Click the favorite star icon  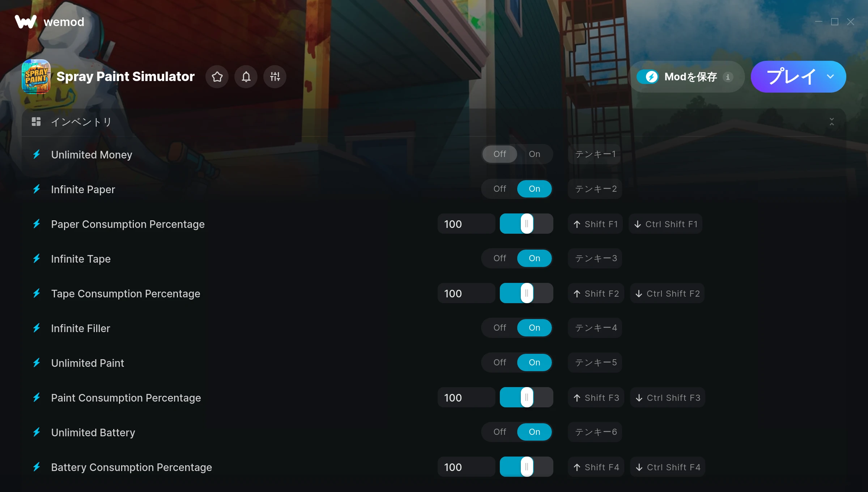point(217,77)
